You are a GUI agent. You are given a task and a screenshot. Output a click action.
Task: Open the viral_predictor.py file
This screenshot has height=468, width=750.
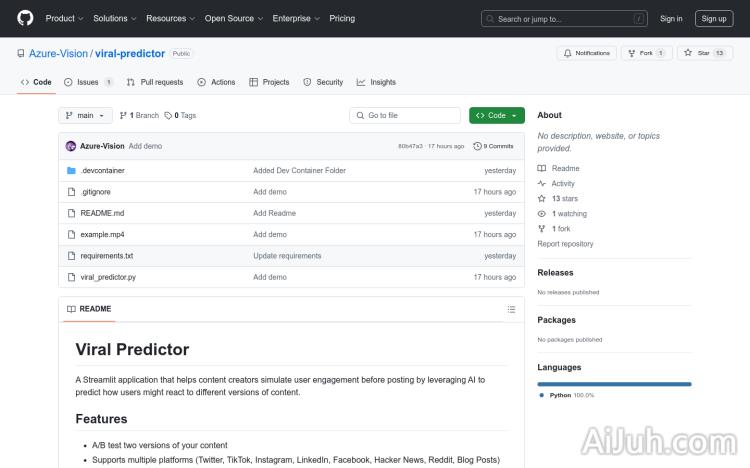108,277
